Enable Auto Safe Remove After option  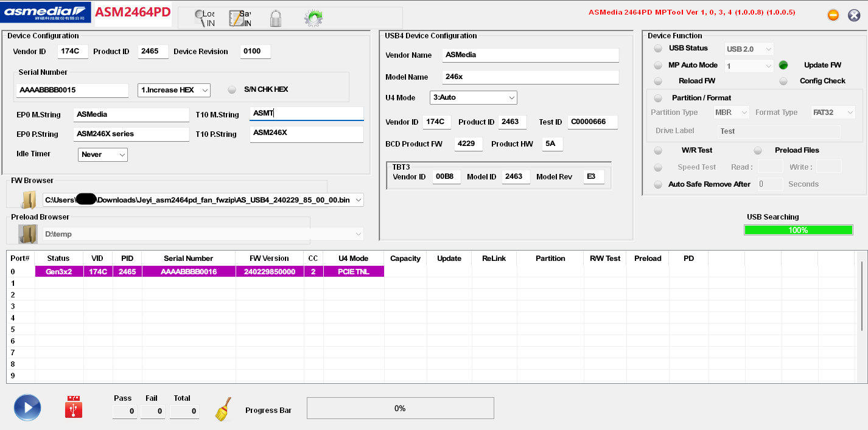[658, 184]
